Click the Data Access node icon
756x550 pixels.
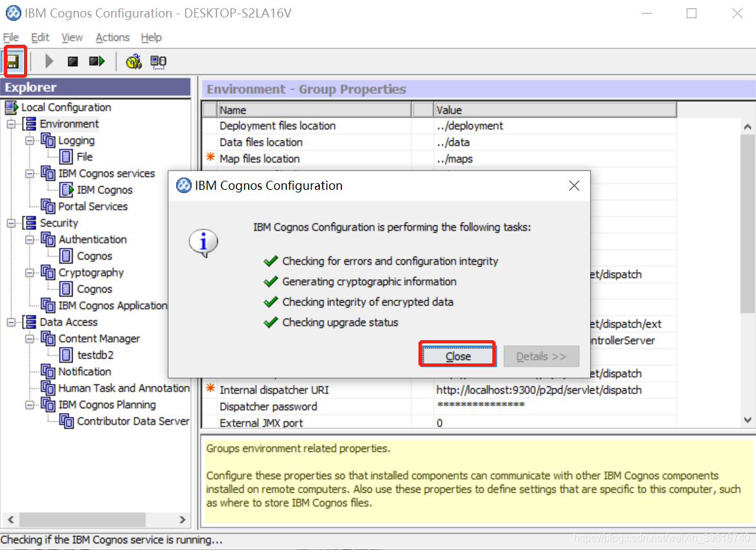(x=30, y=322)
